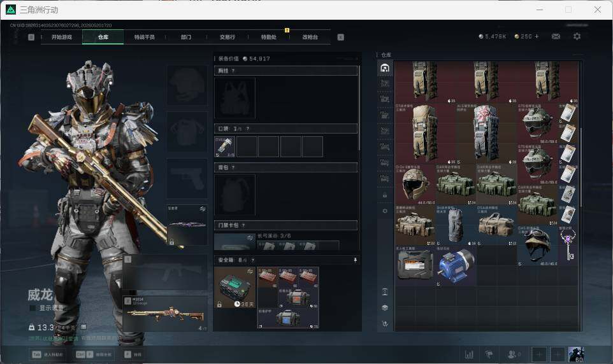Open the stash lock icon in sidebar

click(385, 195)
